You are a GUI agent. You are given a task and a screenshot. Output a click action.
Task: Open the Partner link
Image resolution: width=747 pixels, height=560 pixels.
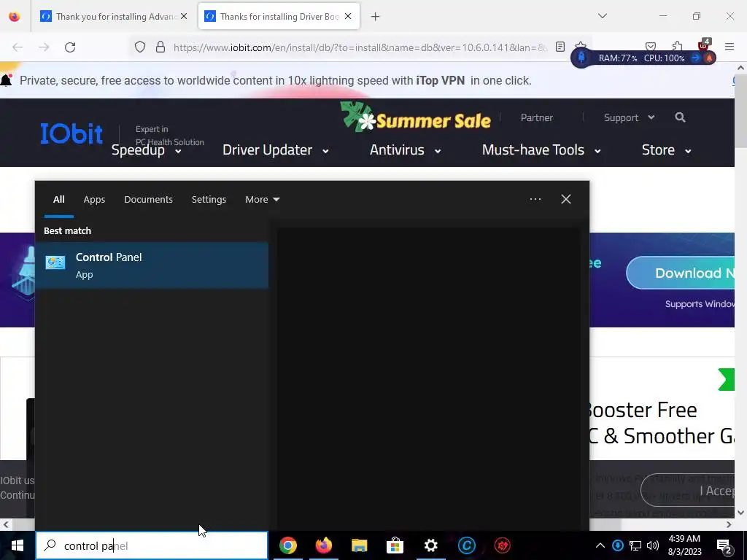coord(536,117)
